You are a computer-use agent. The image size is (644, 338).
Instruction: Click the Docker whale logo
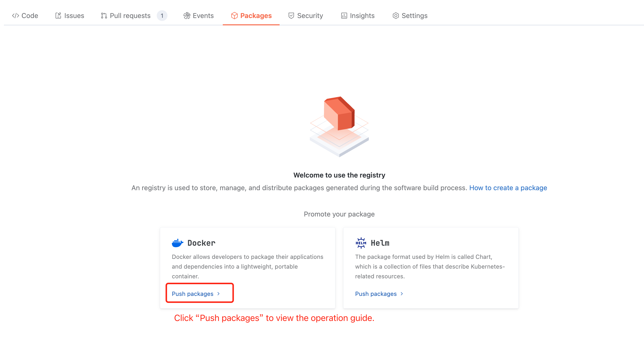[x=177, y=243]
